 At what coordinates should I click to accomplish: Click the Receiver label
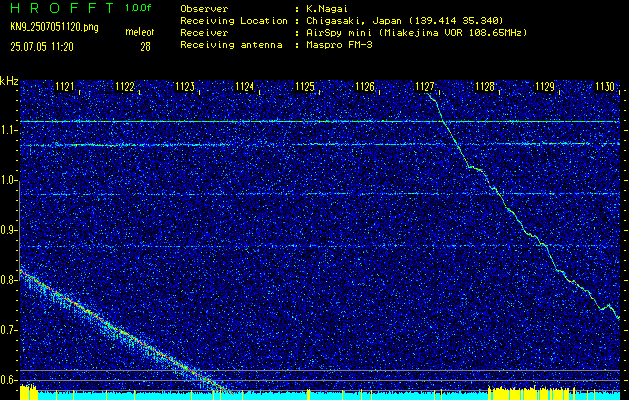204,32
